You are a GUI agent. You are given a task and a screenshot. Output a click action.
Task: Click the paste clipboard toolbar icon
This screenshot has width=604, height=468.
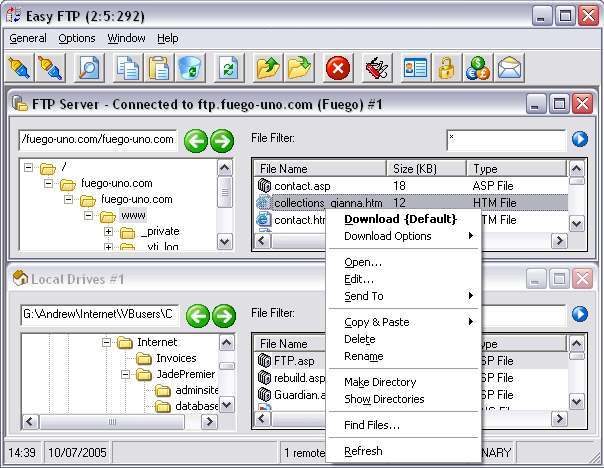click(158, 68)
